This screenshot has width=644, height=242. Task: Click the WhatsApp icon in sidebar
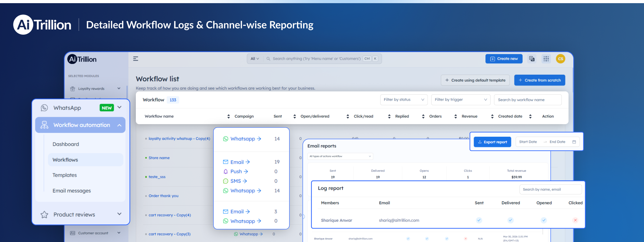pyautogui.click(x=44, y=108)
